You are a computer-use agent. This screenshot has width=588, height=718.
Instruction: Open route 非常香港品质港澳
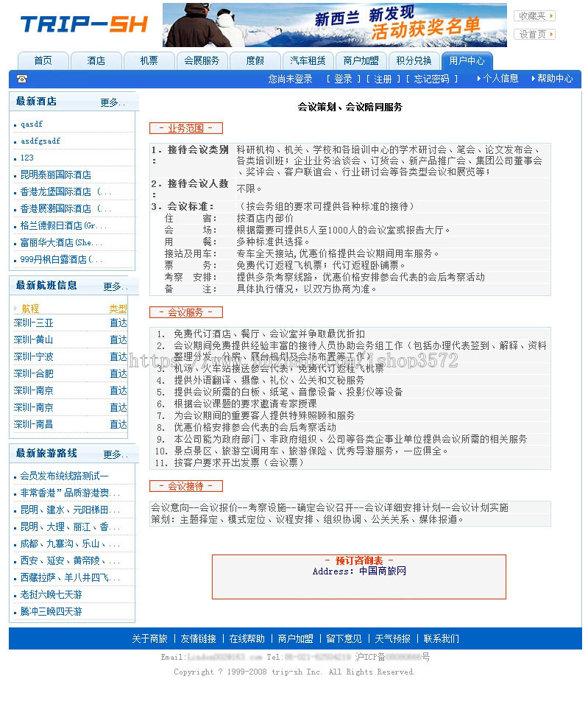tap(70, 493)
